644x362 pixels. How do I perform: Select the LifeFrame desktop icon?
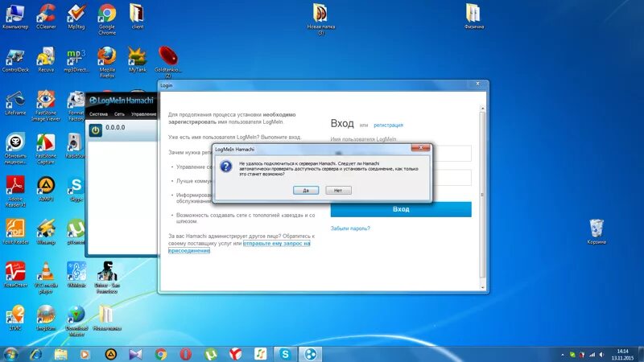[x=15, y=104]
